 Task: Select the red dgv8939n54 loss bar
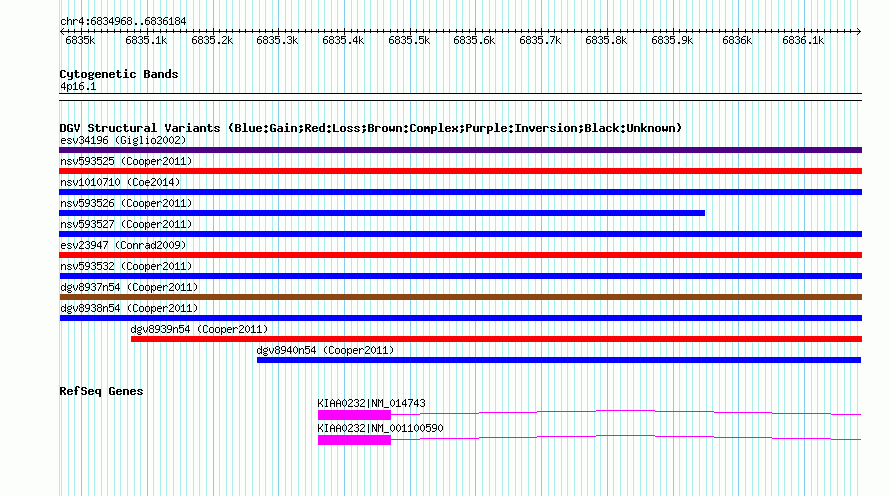click(497, 339)
